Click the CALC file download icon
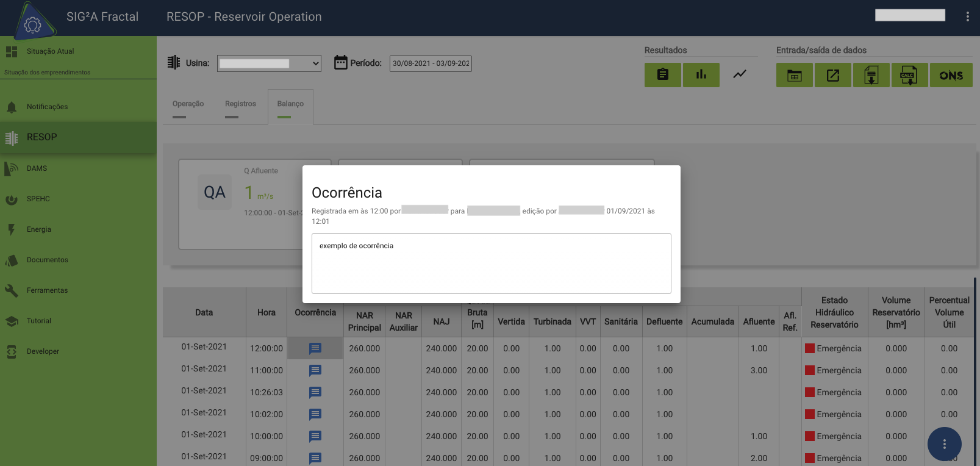Screen dimensions: 980x466 pos(909,76)
